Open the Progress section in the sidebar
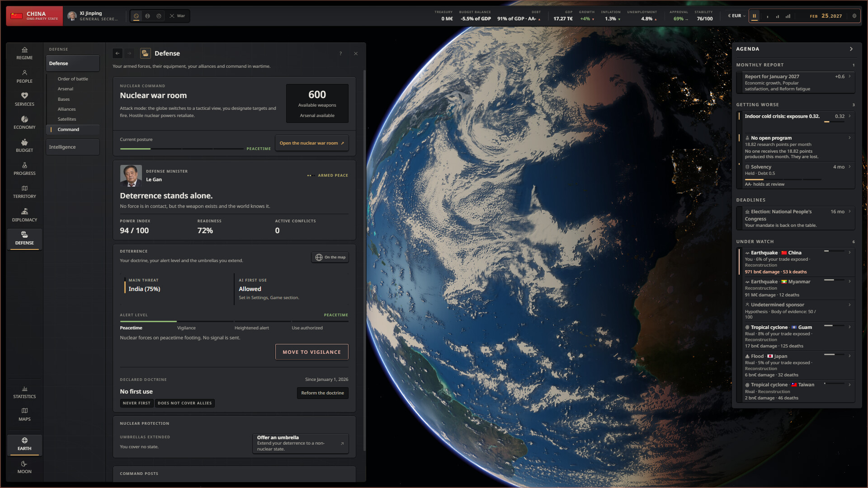 (x=24, y=169)
